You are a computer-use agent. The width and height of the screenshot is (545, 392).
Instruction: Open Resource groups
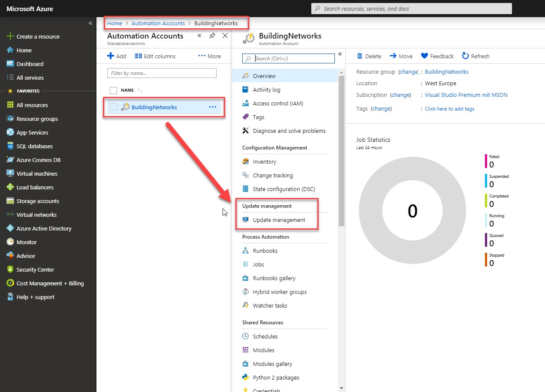[x=37, y=119]
